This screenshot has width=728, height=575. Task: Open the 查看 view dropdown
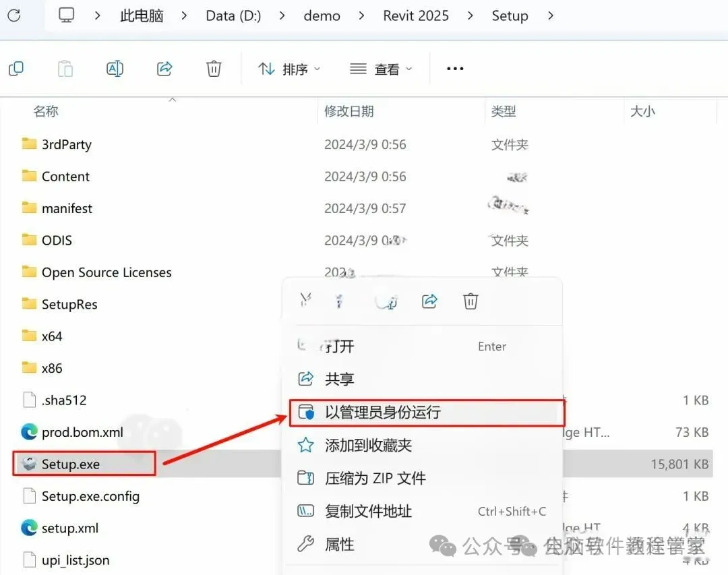pyautogui.click(x=381, y=69)
